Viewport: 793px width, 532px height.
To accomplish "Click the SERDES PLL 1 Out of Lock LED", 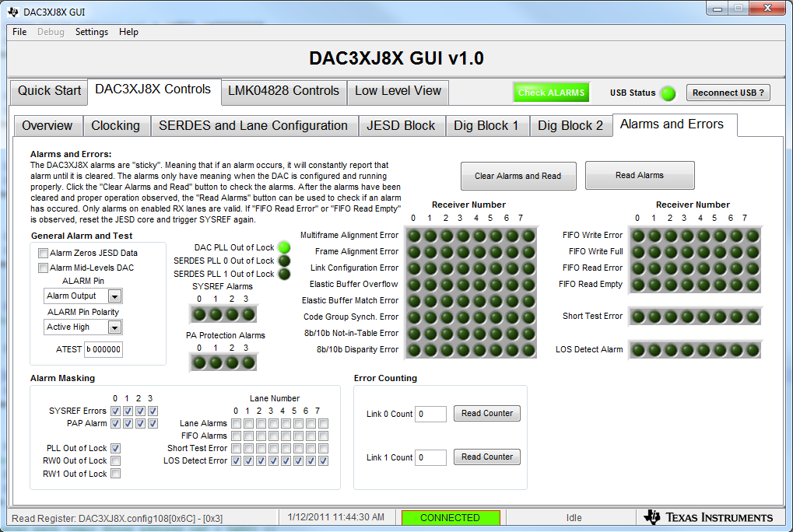I will 284,274.
